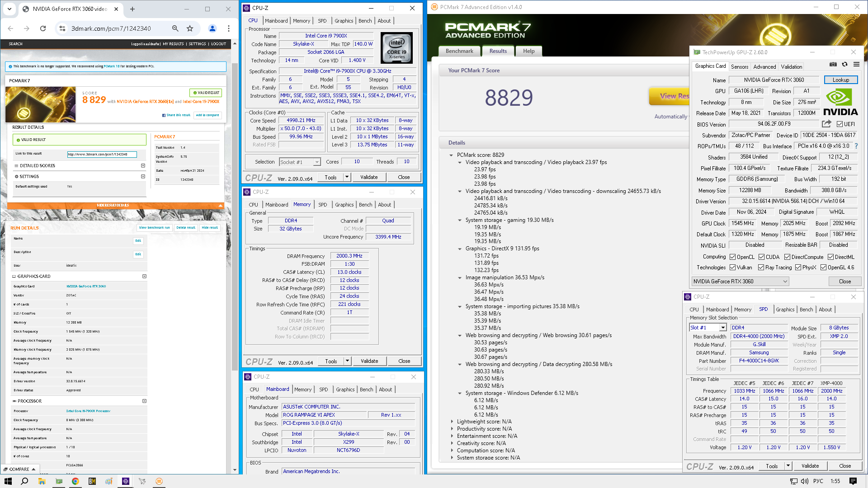Open the notification center icon
This screenshot has width=868, height=488.
click(x=853, y=481)
